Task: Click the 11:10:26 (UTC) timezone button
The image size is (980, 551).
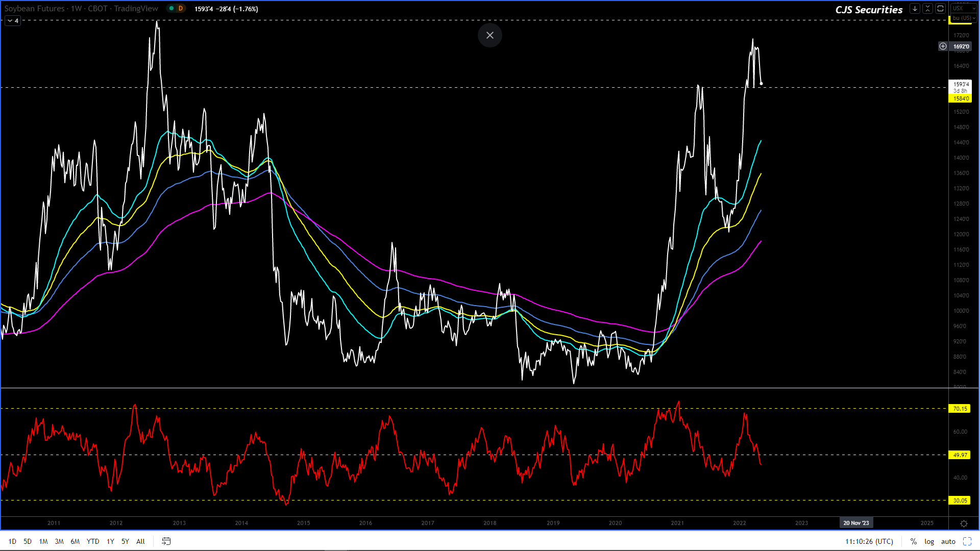Action: [x=869, y=541]
